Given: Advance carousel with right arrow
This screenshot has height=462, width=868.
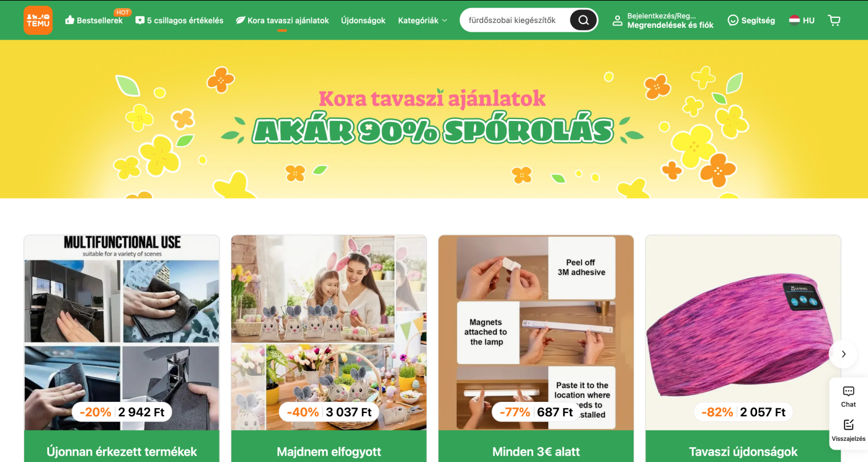Looking at the screenshot, I should coord(843,354).
